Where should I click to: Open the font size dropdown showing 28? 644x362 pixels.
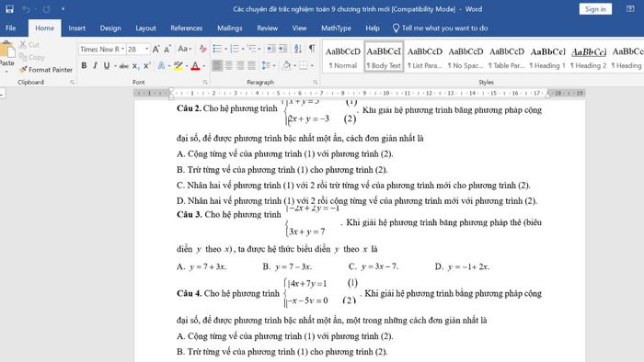pos(146,50)
